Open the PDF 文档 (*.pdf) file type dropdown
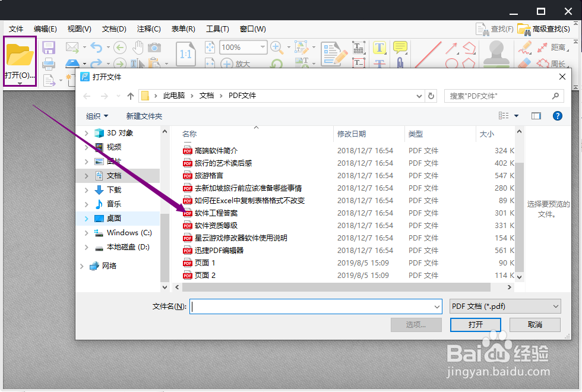The height and width of the screenshot is (392, 582). (504, 306)
